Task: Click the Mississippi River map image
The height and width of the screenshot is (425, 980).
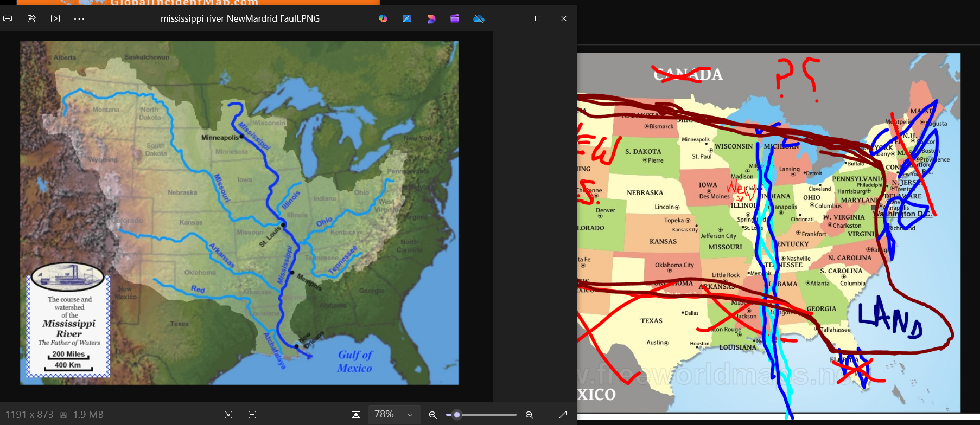Action: (239, 212)
